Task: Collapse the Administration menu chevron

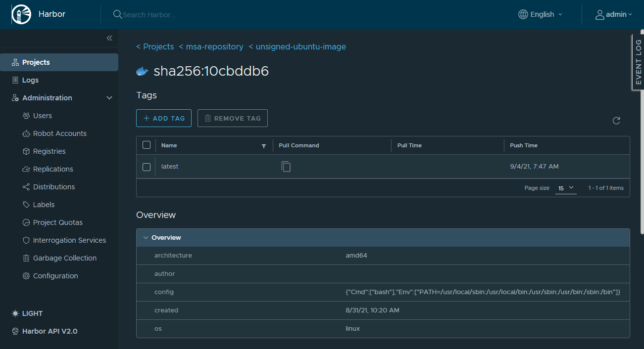Action: click(x=109, y=98)
